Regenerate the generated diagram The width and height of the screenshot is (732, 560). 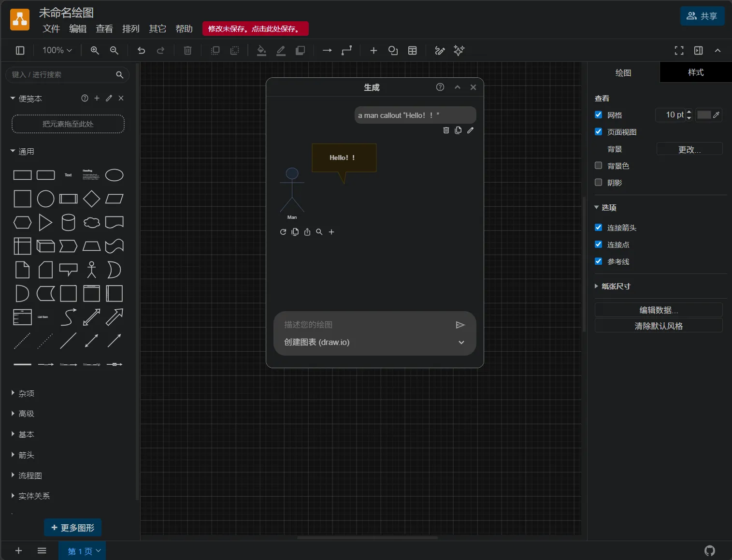(x=283, y=232)
